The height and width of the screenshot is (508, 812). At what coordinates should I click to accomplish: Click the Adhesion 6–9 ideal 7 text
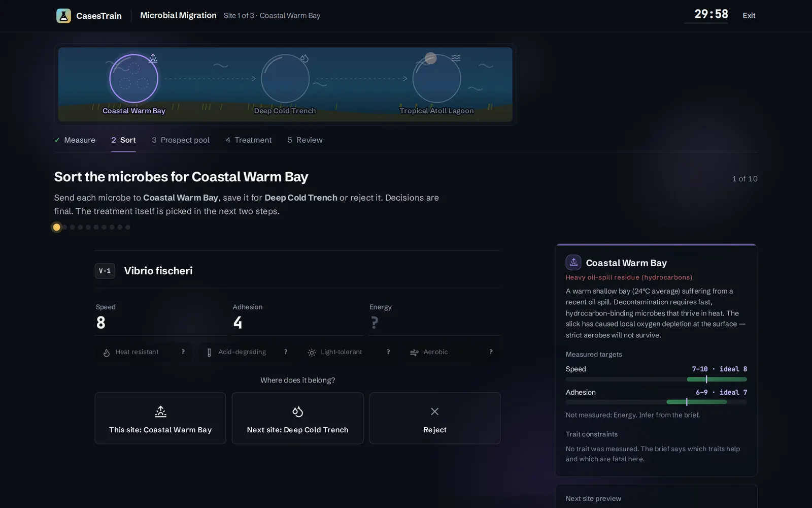coord(721,393)
